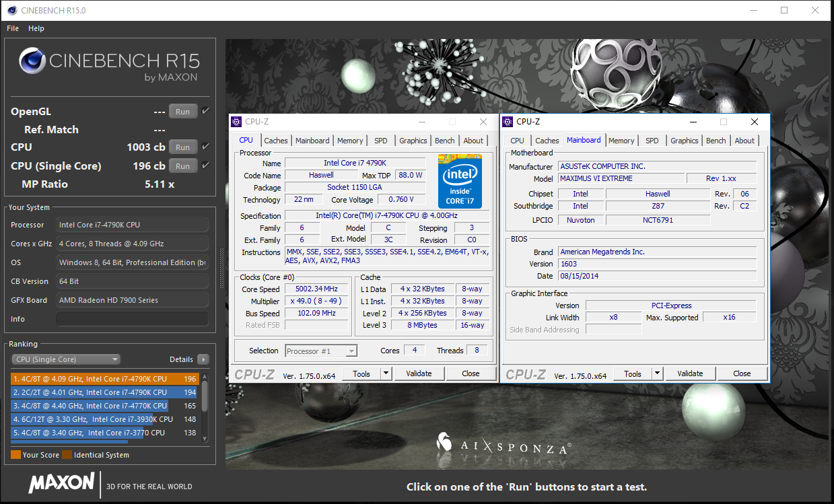This screenshot has width=834, height=504.
Task: Open Memory tab in right CPU-Z
Action: [x=621, y=141]
